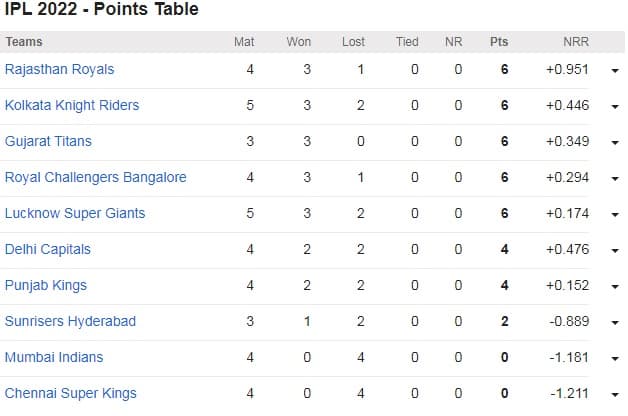Expand the Punjab Kings row arrow

coord(614,287)
